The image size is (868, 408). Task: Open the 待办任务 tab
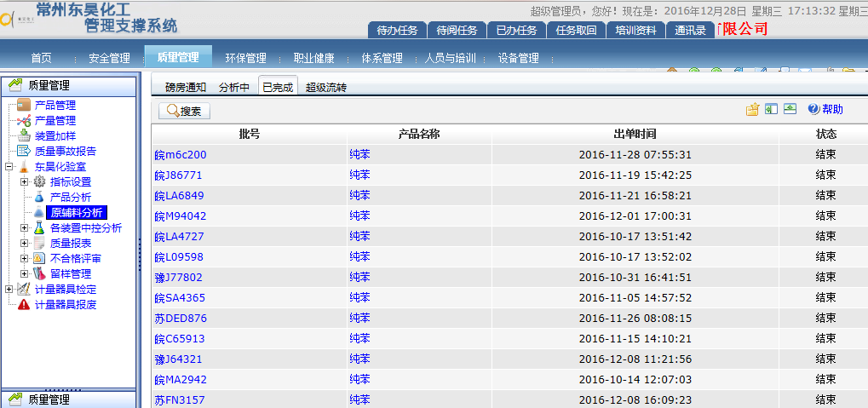click(x=397, y=30)
